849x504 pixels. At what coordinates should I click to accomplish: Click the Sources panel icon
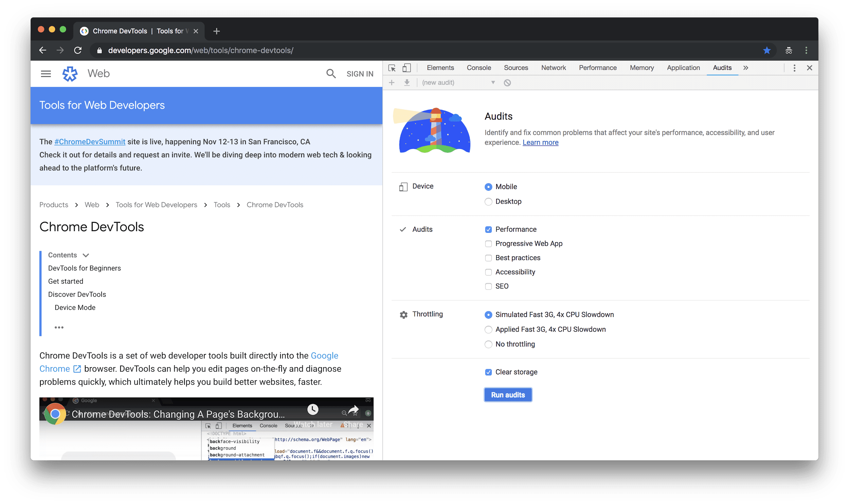point(515,68)
